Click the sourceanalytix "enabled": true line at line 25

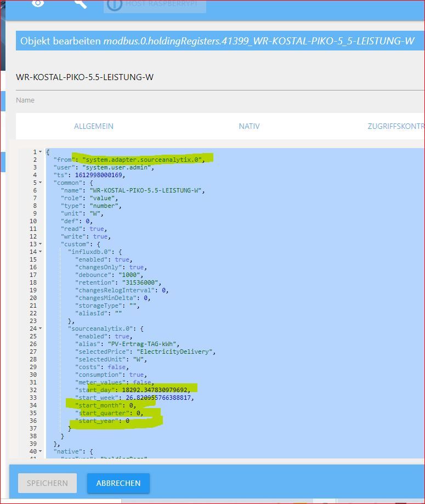tap(104, 336)
